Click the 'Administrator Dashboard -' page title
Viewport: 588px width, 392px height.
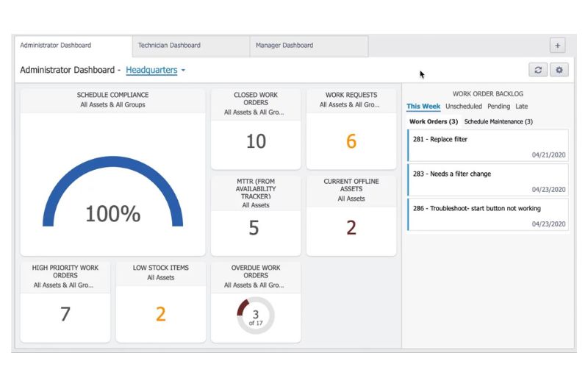click(70, 70)
